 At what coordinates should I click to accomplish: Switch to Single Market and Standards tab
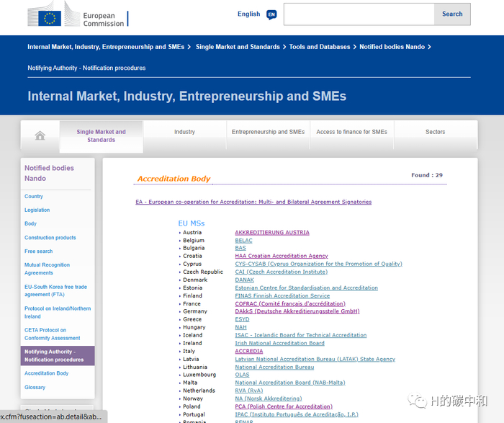[102, 135]
